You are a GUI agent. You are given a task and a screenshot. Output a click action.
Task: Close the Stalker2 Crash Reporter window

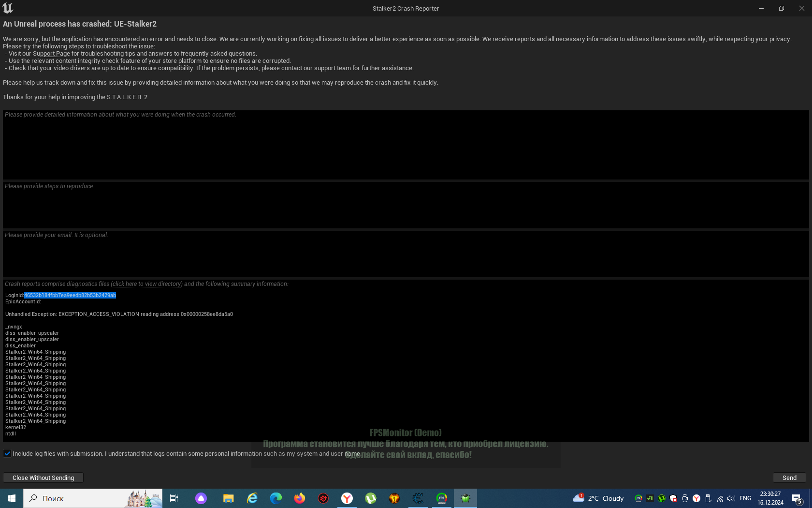[x=802, y=8]
